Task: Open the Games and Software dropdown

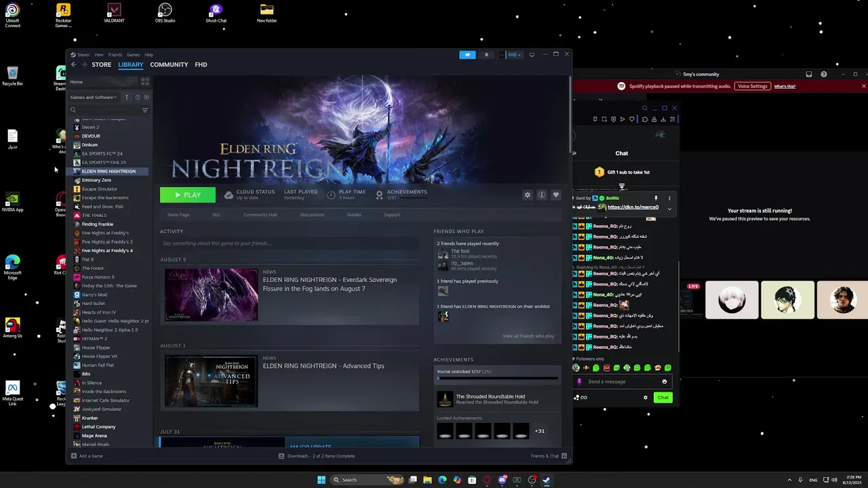Action: (x=94, y=97)
